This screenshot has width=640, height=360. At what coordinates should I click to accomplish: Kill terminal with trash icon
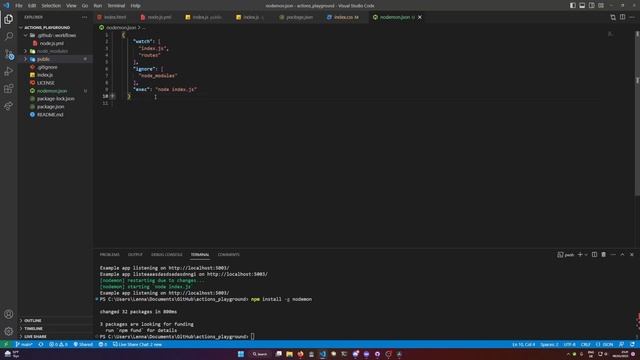click(604, 255)
